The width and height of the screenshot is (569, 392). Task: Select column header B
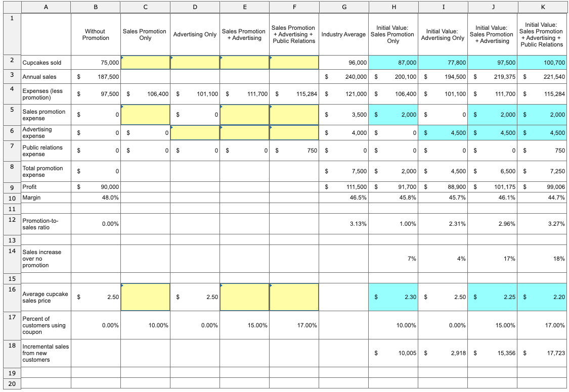[x=95, y=7]
